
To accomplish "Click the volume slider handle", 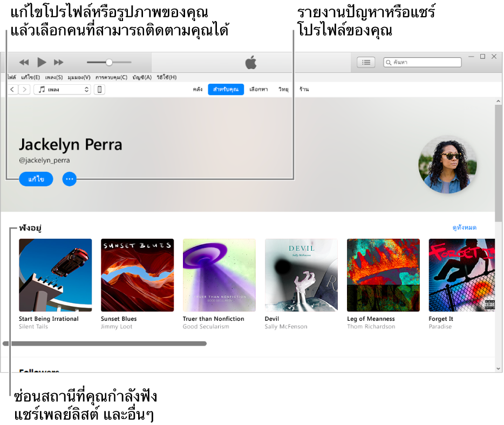I will click(x=108, y=62).
